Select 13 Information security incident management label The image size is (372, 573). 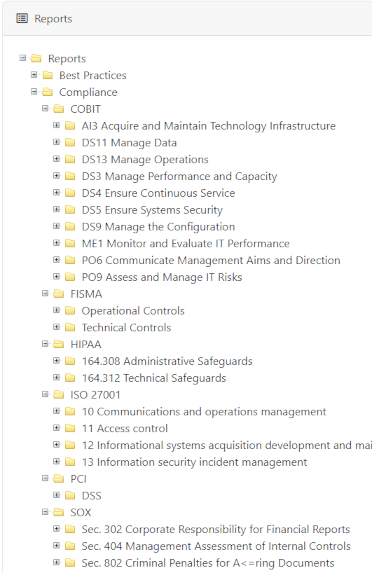194,462
